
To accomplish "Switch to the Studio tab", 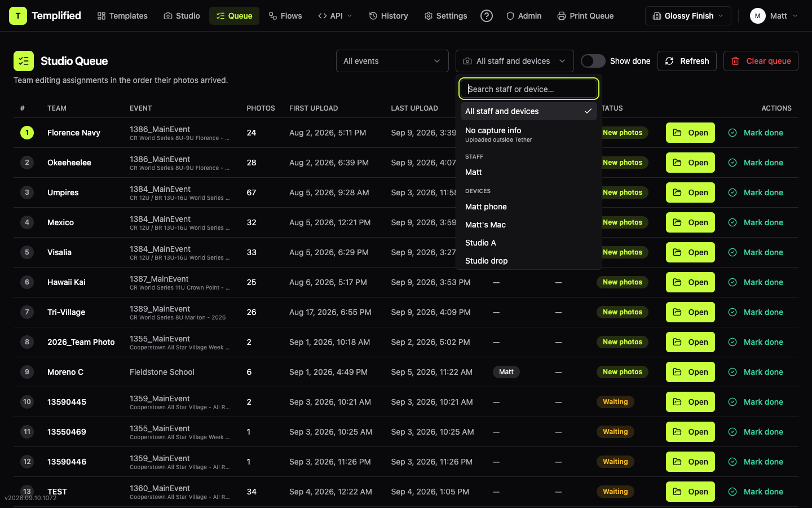I will coord(182,16).
